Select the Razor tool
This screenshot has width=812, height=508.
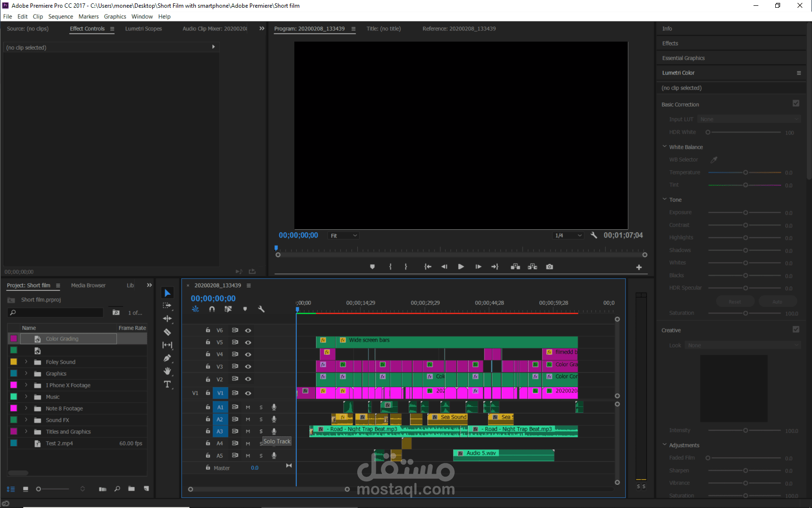[167, 332]
